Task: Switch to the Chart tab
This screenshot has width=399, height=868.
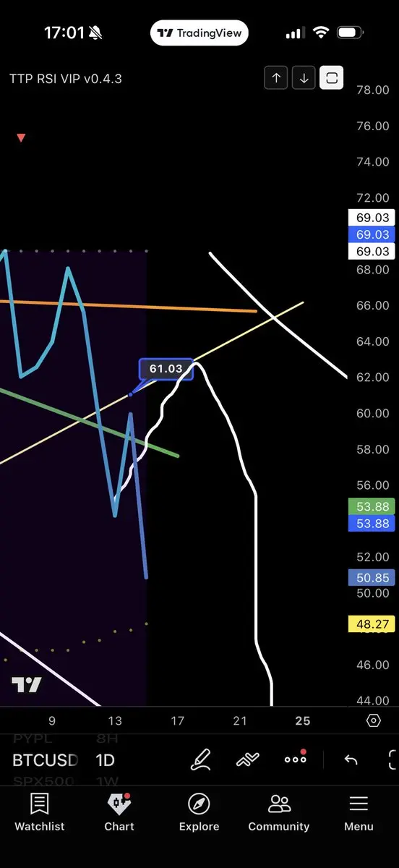Action: 119,812
